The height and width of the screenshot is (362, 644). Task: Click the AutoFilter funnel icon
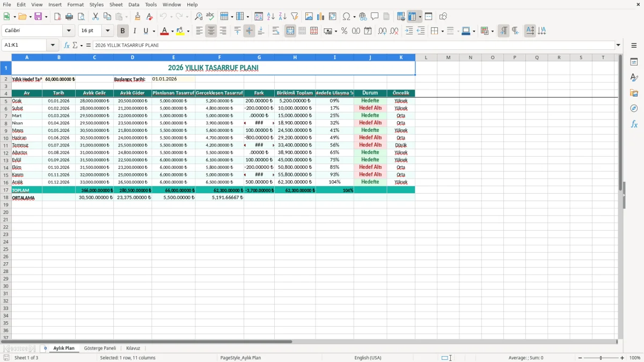click(x=294, y=17)
